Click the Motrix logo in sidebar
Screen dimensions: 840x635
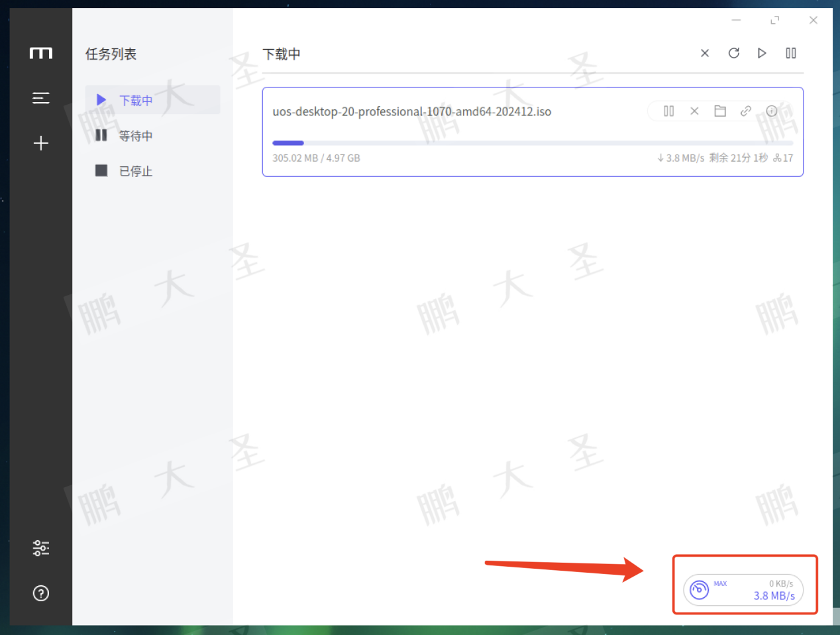[x=40, y=53]
